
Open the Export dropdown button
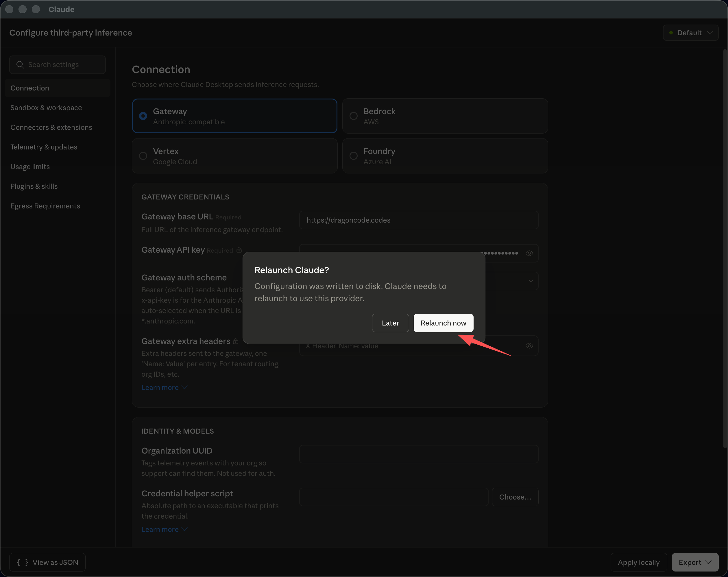pos(695,562)
